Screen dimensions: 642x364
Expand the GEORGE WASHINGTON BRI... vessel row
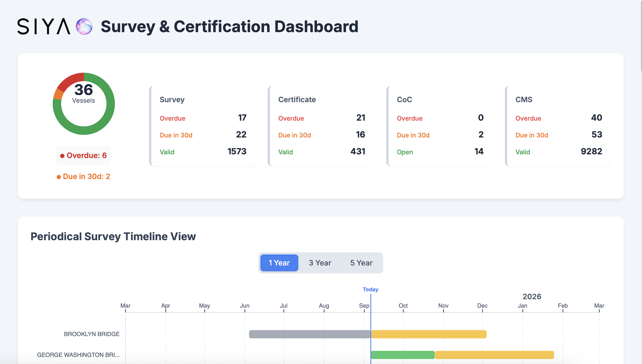[78, 355]
